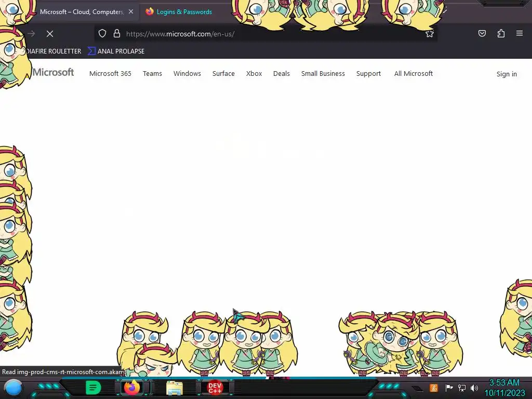Click the 3:53 AM clock
The image size is (532, 399).
tap(504, 383)
